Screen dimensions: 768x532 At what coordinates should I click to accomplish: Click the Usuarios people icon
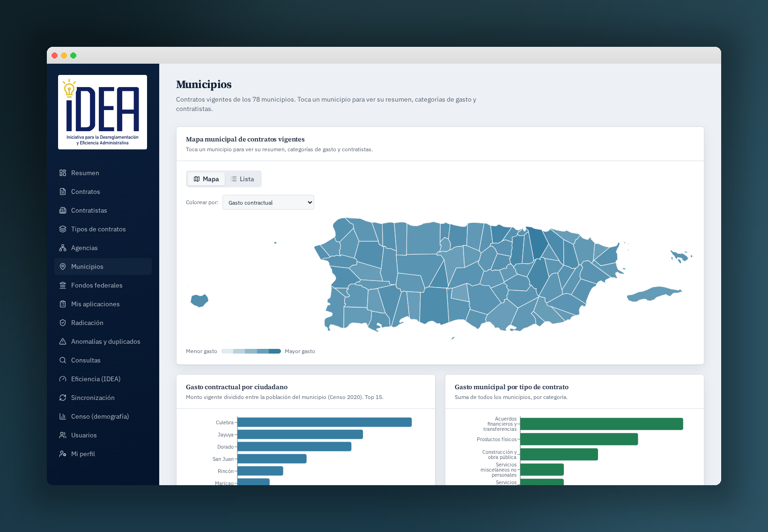[x=63, y=435]
